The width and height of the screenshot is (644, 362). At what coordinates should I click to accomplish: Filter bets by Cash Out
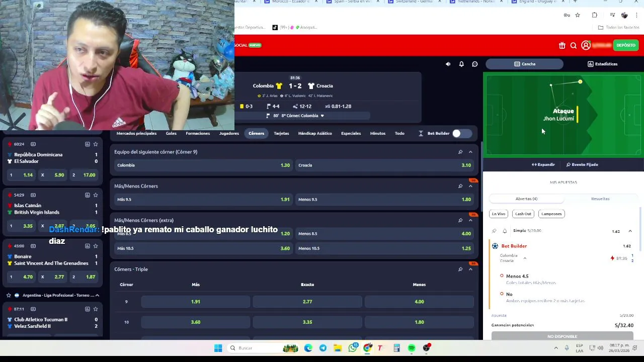coord(523,214)
